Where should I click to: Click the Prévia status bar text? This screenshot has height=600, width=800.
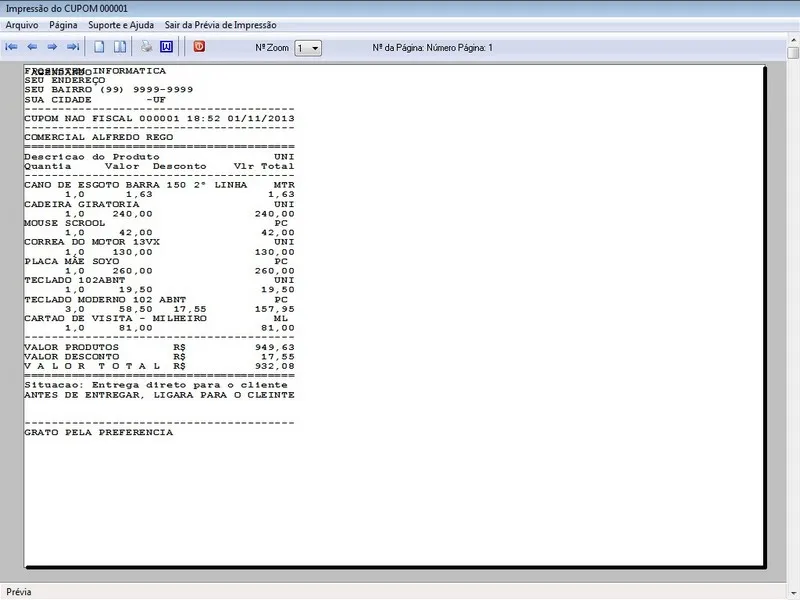[20, 592]
